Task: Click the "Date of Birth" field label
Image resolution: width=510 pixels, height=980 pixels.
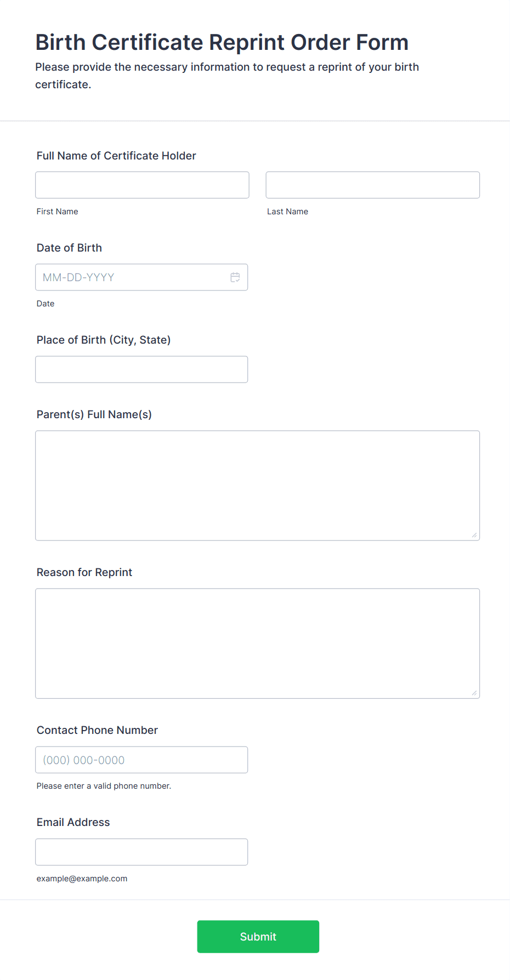Action: [69, 248]
